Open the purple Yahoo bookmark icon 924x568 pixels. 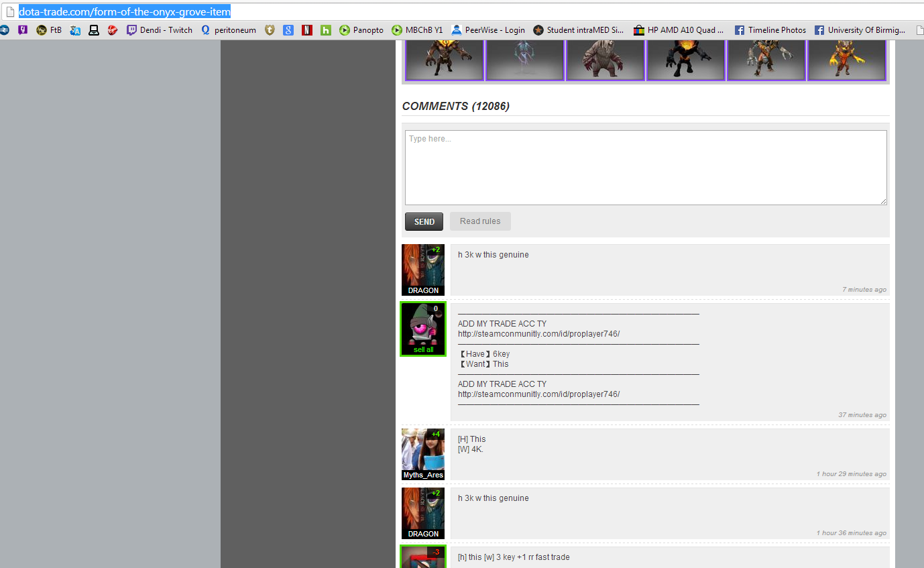coord(23,30)
